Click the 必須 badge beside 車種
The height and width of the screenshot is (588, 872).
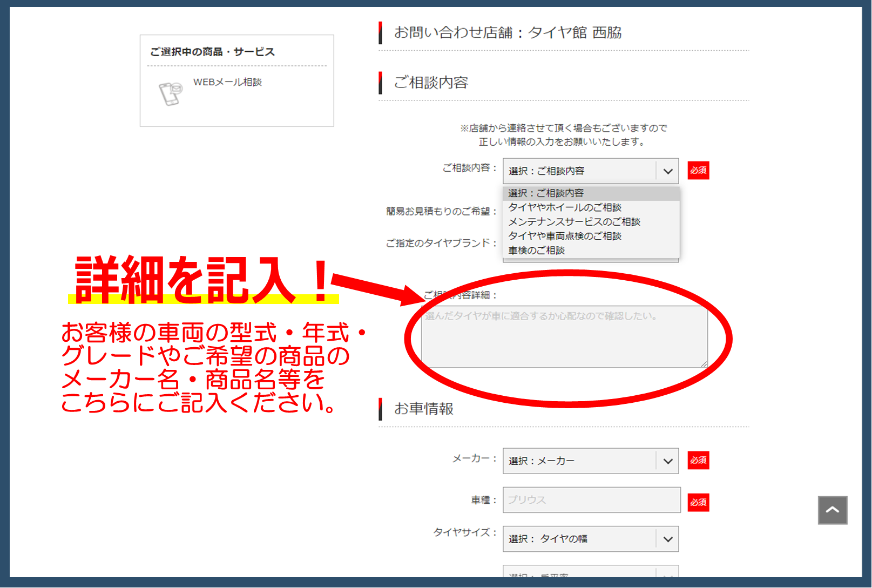click(698, 502)
